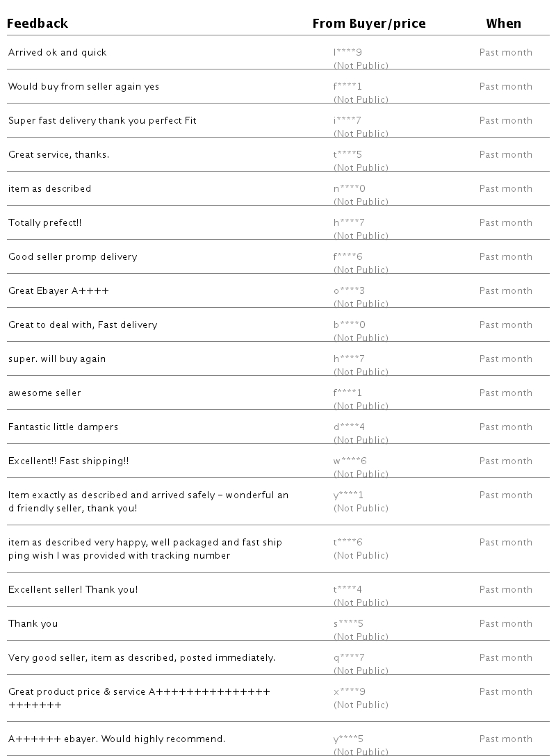Click the Feedback column header
This screenshot has height=756, width=556.
[38, 24]
